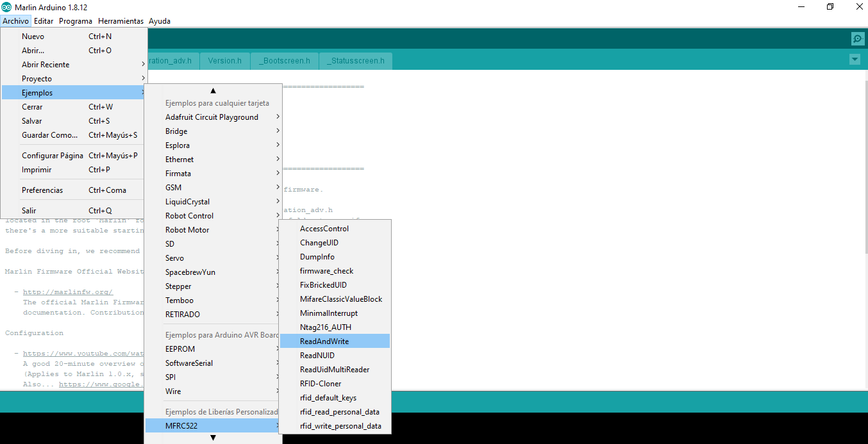868x444 pixels.
Task: Open the Herramientas menu
Action: (121, 21)
